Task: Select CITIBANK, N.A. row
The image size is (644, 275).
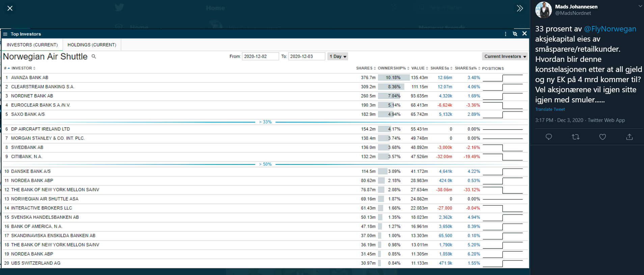Action: [x=265, y=156]
